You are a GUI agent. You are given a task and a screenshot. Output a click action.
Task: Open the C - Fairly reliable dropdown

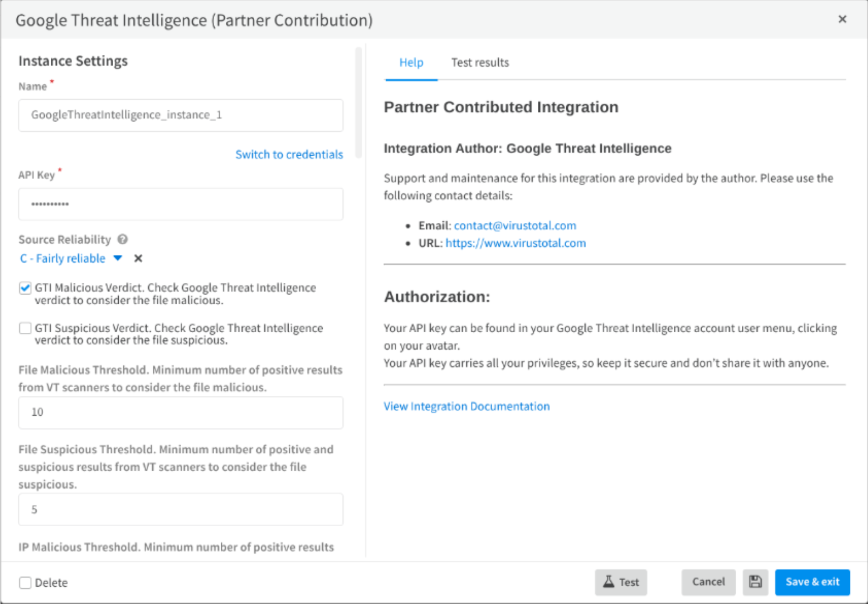pyautogui.click(x=71, y=258)
